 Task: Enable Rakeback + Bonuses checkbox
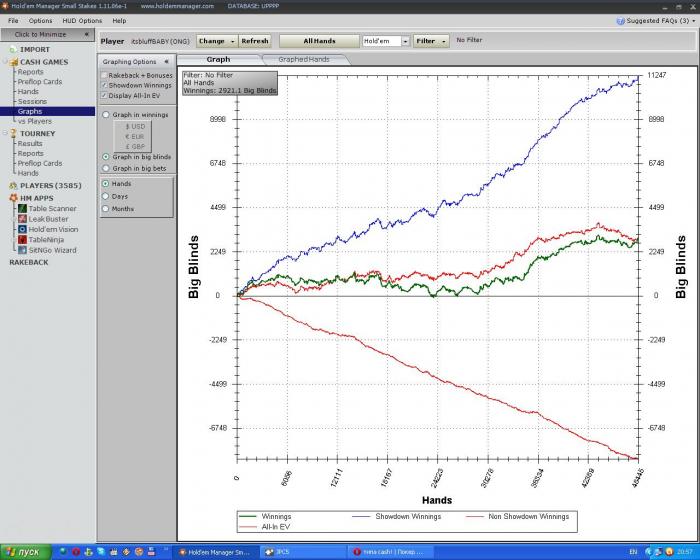pyautogui.click(x=104, y=75)
